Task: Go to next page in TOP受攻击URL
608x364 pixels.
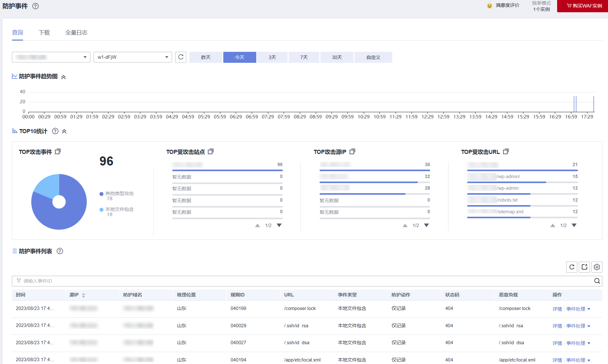Action: tap(574, 225)
